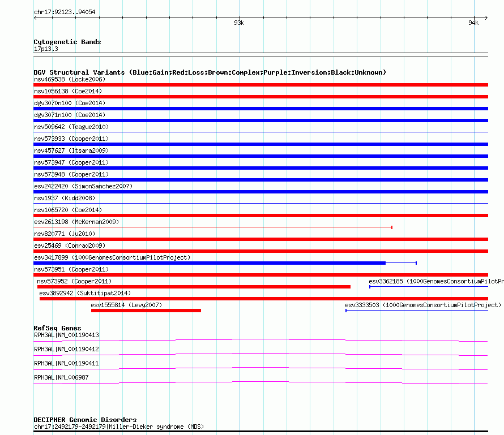The width and height of the screenshot is (504, 435).
Task: Click the red bar under esv1555814
Action: pyautogui.click(x=146, y=311)
